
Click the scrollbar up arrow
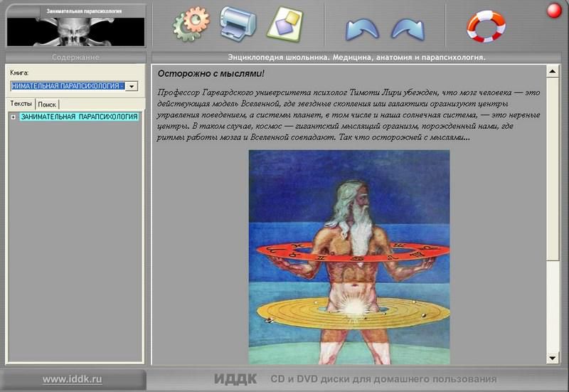pos(553,71)
